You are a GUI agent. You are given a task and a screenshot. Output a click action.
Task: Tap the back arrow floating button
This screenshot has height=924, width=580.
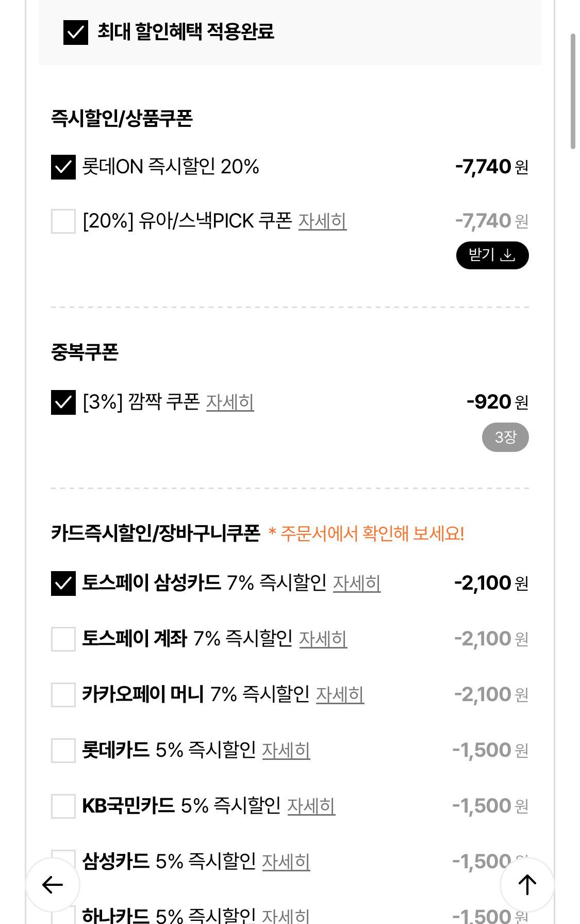pyautogui.click(x=53, y=884)
